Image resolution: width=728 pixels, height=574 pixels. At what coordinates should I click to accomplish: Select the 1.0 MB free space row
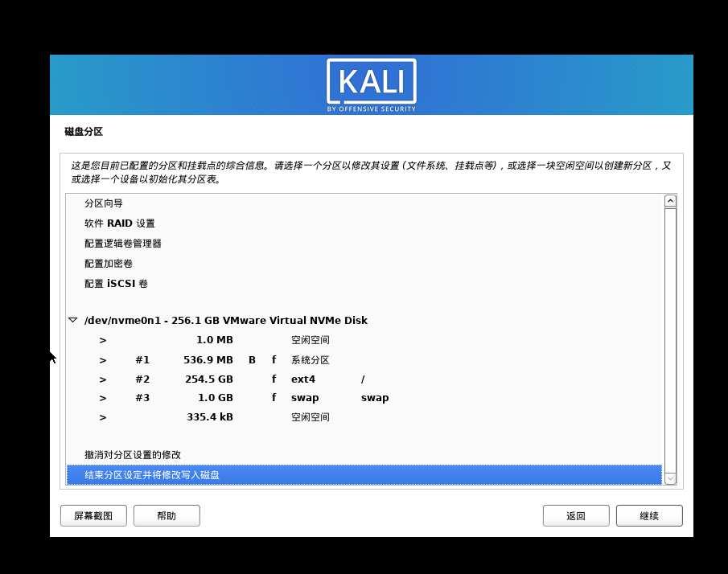[x=241, y=340]
